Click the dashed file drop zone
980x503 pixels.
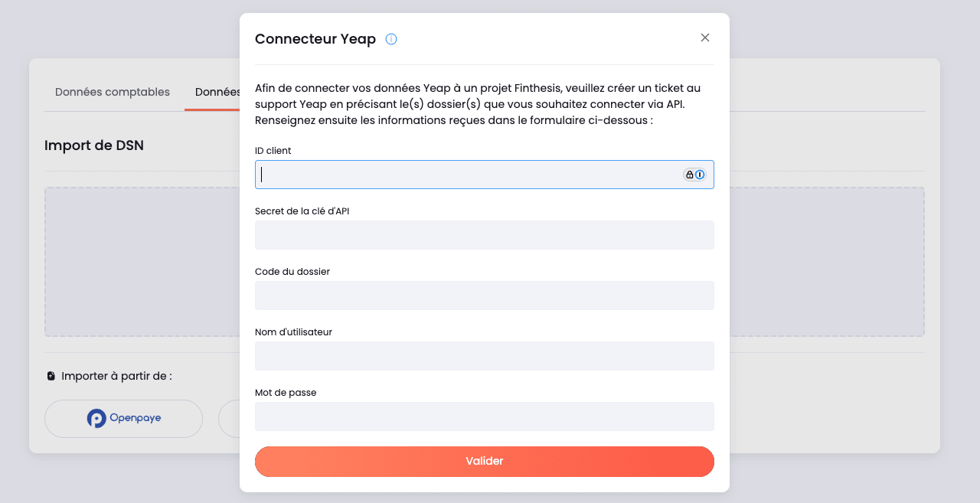pyautogui.click(x=138, y=261)
